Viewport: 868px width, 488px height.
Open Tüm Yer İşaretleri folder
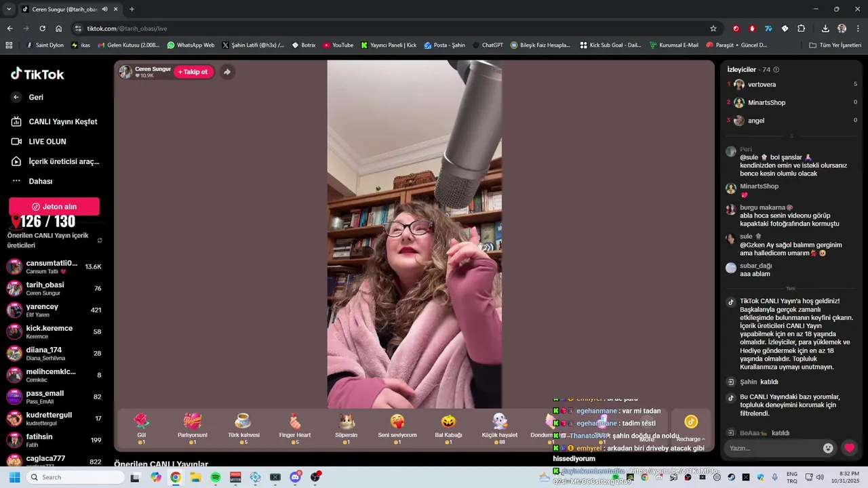835,45
